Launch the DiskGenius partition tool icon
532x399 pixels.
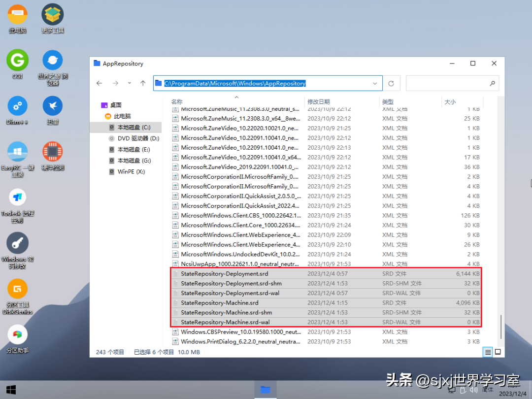pyautogui.click(x=17, y=297)
